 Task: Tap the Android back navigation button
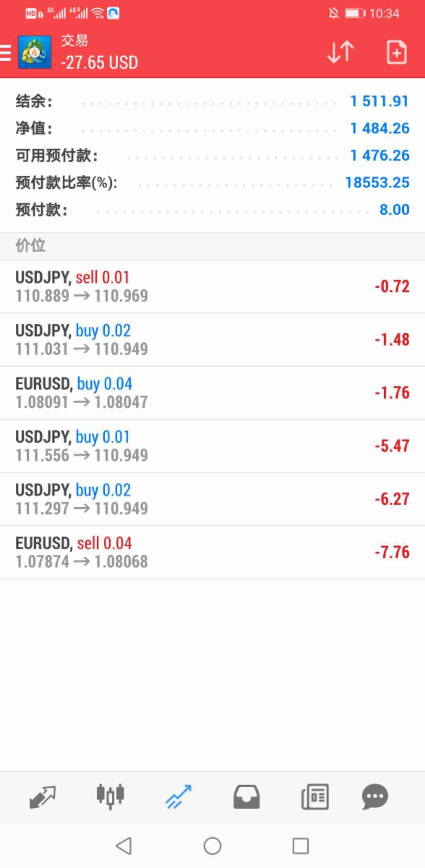coord(124,846)
